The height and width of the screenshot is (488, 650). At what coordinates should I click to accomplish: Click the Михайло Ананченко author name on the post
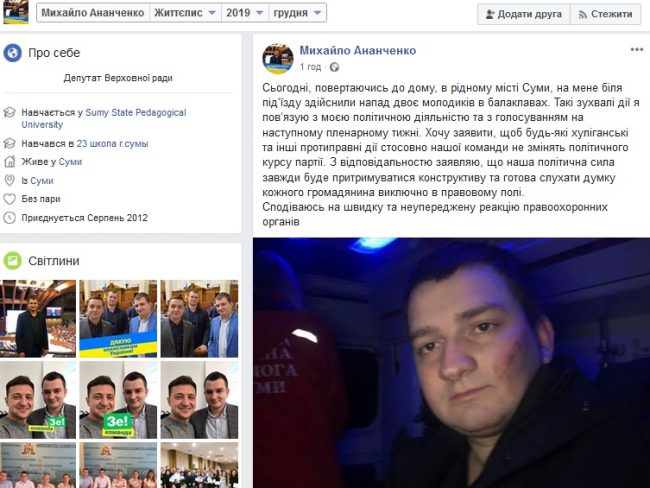click(358, 51)
